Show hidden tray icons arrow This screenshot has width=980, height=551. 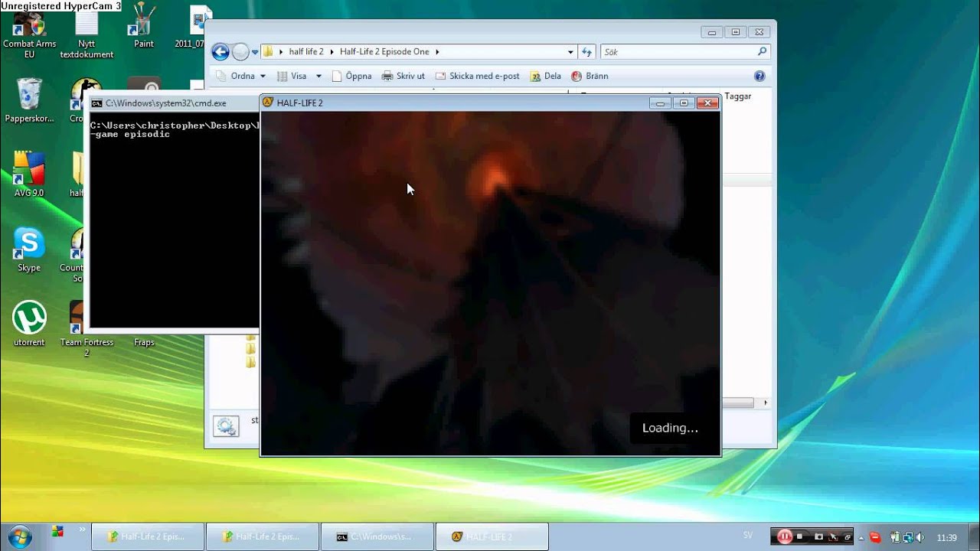[862, 537]
